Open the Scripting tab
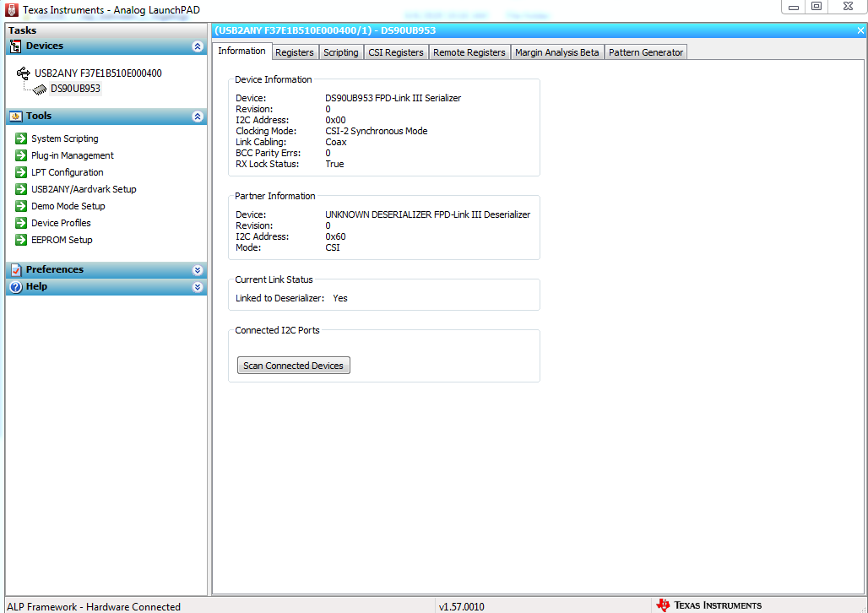868x613 pixels. click(x=341, y=52)
